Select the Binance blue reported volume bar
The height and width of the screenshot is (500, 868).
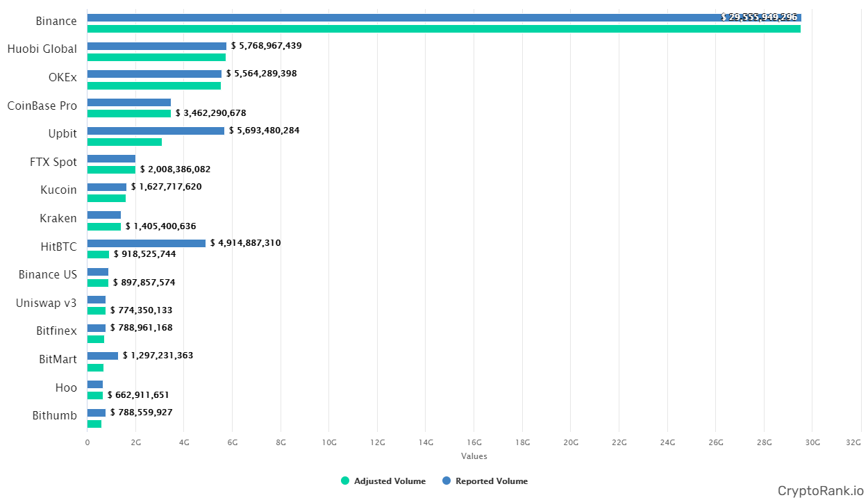pyautogui.click(x=444, y=17)
